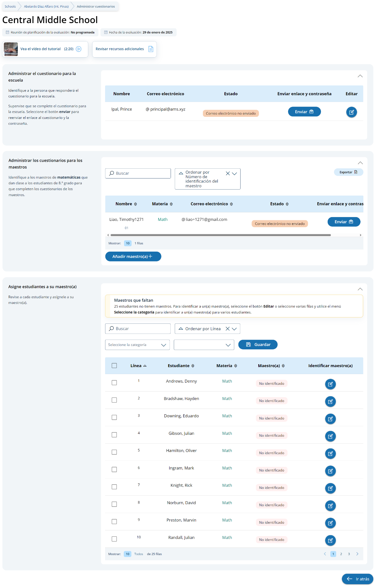This screenshot has width=377, height=588.
Task: Clear the Ordenar por Línea sort (X)
Action: (228, 329)
